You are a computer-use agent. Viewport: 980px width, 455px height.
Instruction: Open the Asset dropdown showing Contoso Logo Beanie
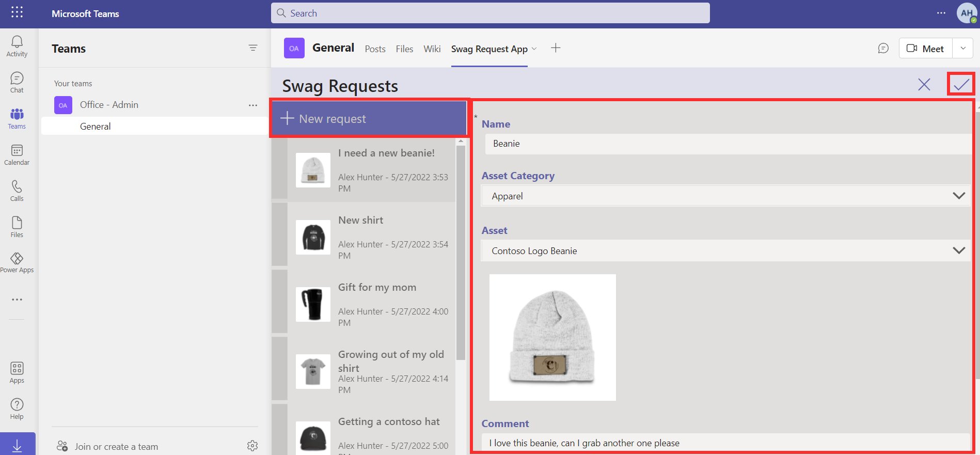[x=725, y=251]
